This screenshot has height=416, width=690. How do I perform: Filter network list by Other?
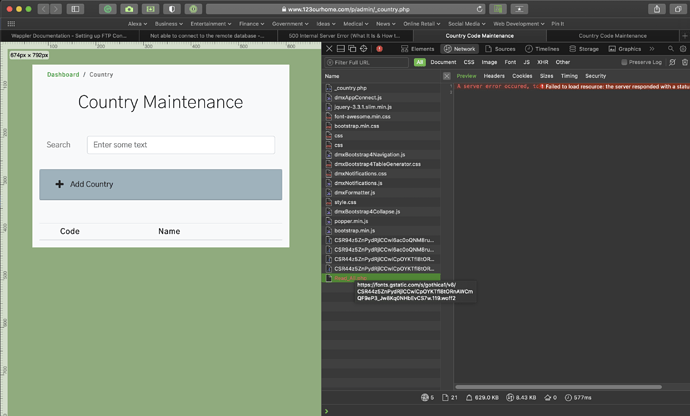562,62
